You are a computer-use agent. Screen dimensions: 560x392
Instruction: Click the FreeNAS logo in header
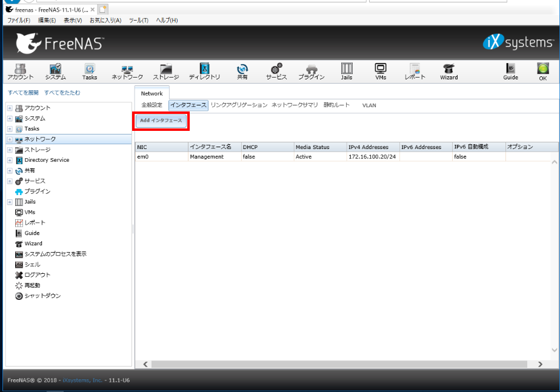pyautogui.click(x=60, y=43)
